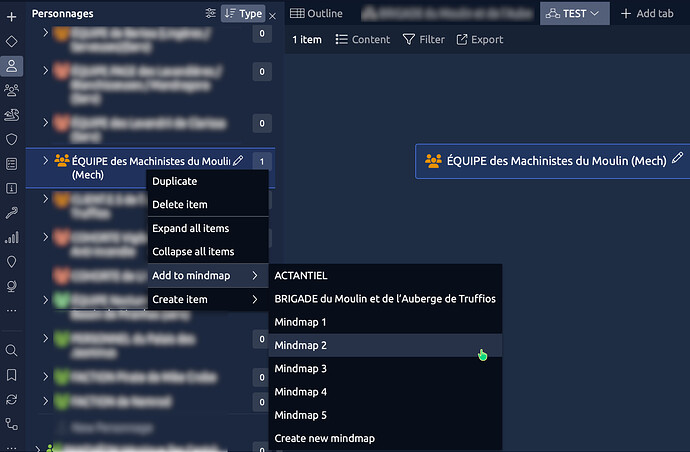Click the sync refresh sidebar icon

[11, 399]
